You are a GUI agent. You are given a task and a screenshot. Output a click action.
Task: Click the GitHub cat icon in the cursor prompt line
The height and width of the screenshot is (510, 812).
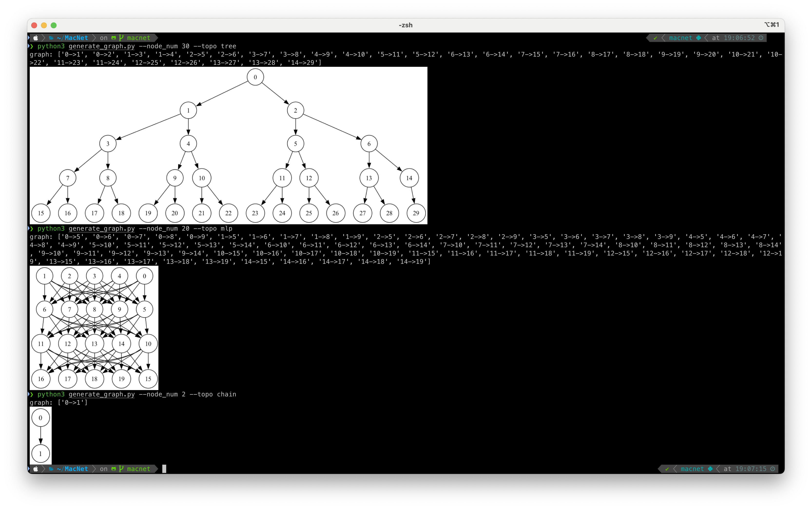(x=114, y=469)
